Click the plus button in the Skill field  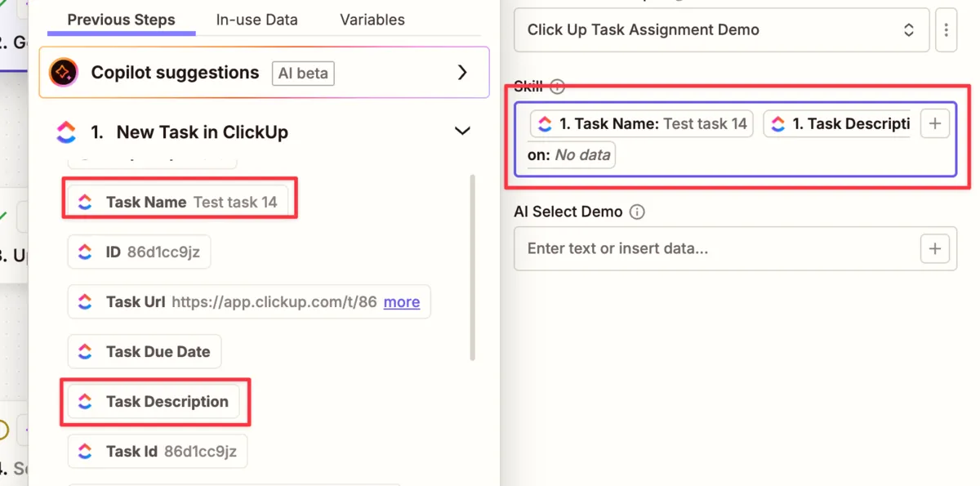[x=934, y=123]
